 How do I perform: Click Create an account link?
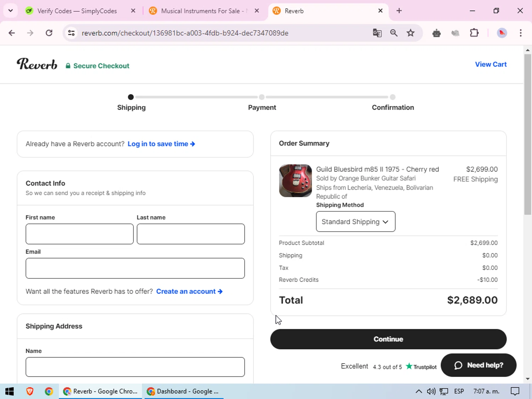189,291
